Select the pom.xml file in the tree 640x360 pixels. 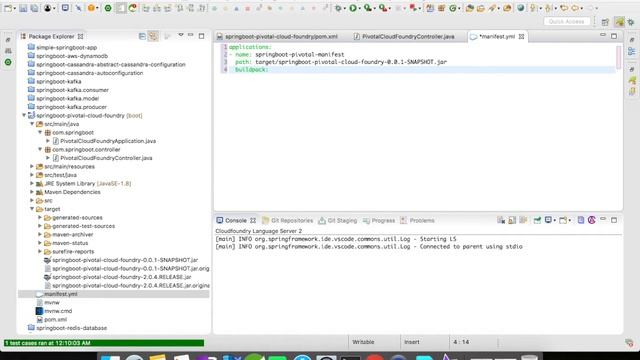[x=56, y=320]
